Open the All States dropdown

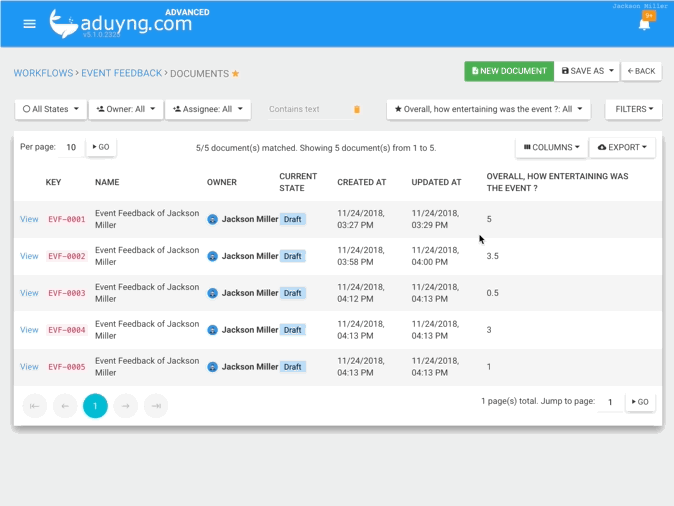(x=51, y=109)
